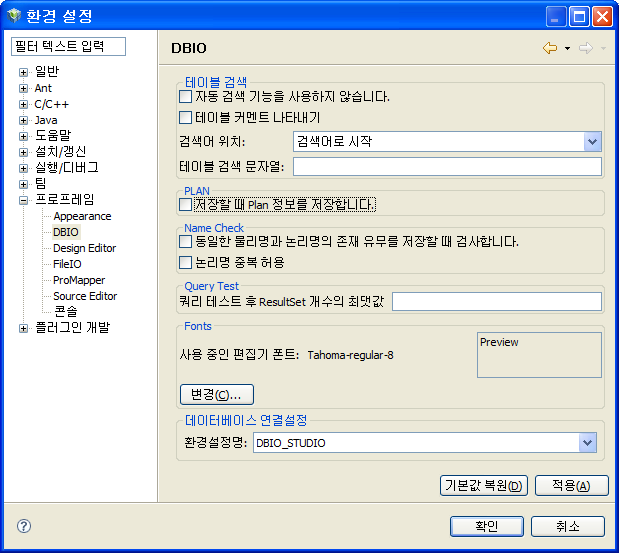The height and width of the screenshot is (553, 619).
Task: Open the 검색어 위치 dropdown
Action: point(591,142)
